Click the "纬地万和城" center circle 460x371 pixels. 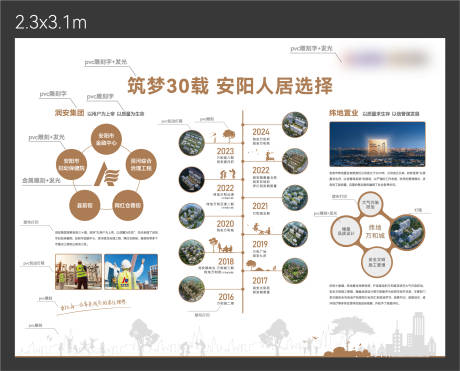375,231
